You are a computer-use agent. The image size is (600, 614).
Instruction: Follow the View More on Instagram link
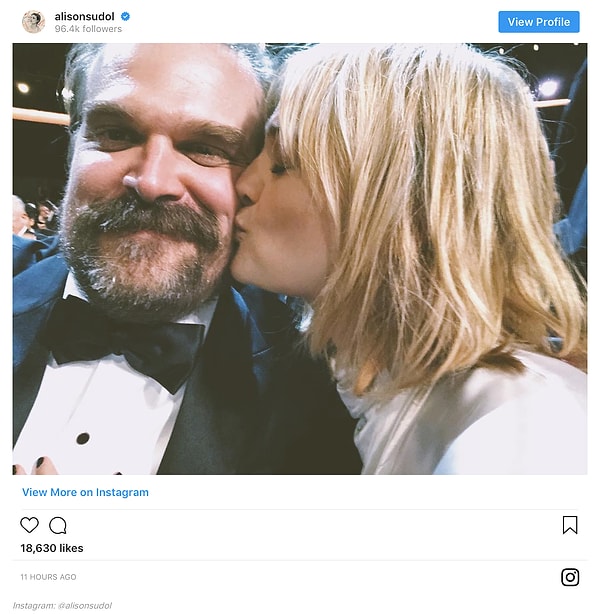[85, 492]
